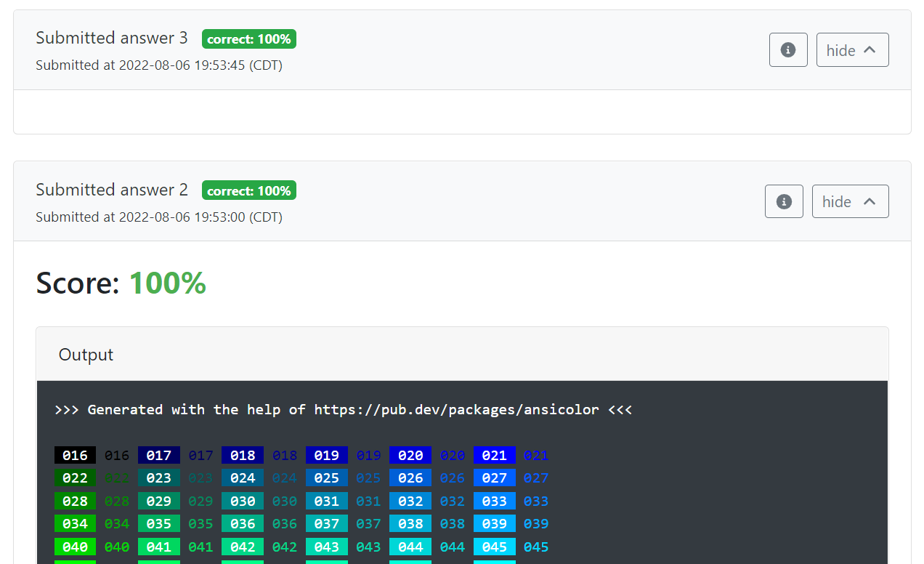Viewport: 924px width, 564px height.
Task: Click the green correct badge on answer 3
Action: (249, 39)
